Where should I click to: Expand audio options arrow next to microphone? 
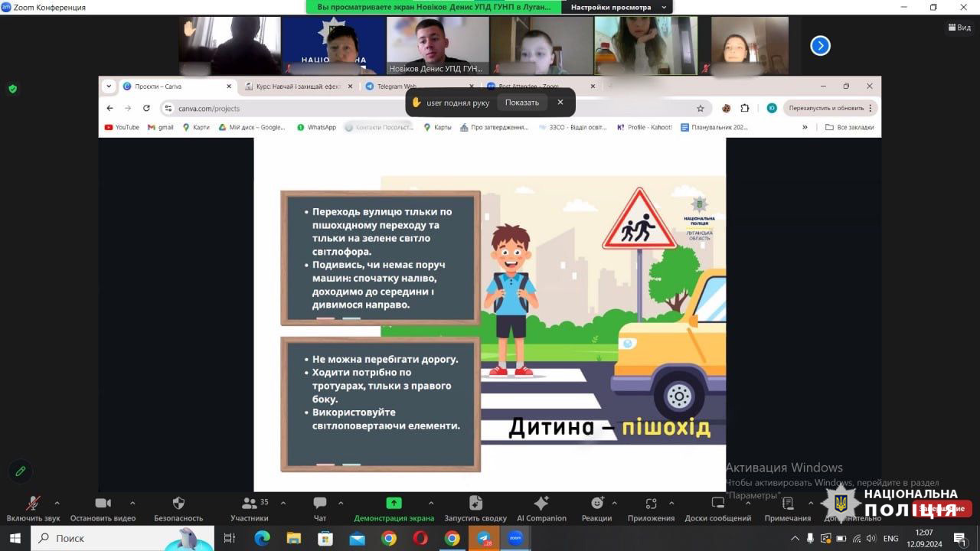coord(57,503)
